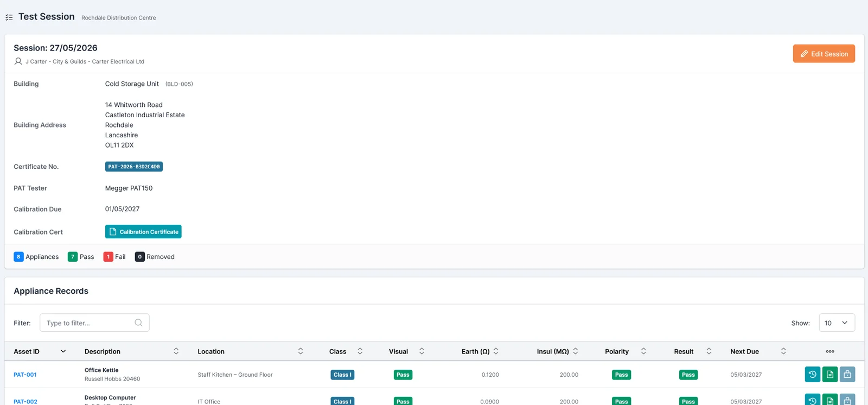Open the Show rows-per-page dropdown
The height and width of the screenshot is (405, 868).
point(837,323)
